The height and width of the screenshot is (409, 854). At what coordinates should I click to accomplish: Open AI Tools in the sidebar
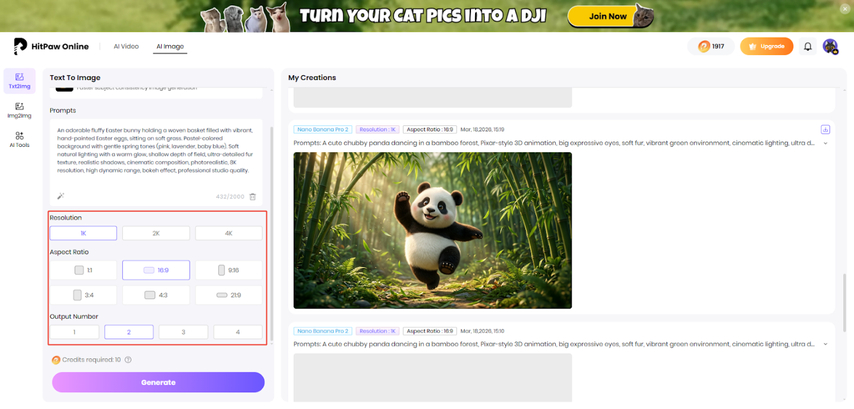point(20,139)
